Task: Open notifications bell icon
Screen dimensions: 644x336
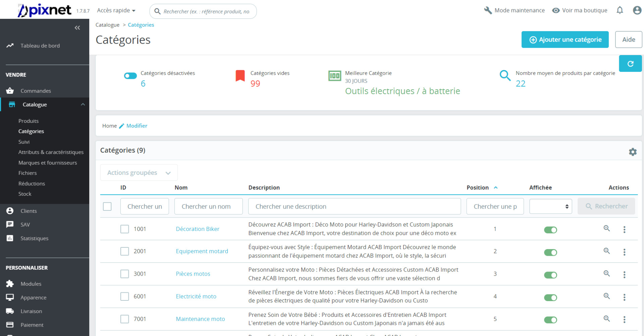Action: pyautogui.click(x=620, y=10)
